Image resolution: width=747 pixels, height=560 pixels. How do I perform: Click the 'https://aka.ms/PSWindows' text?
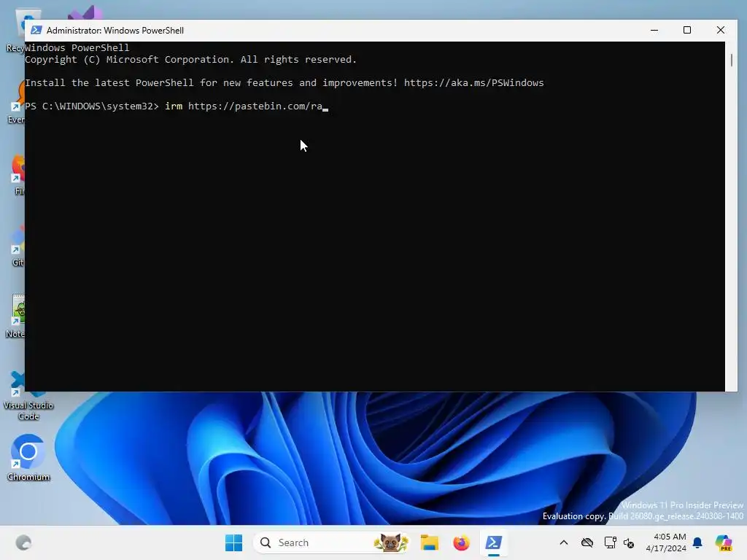click(x=473, y=83)
